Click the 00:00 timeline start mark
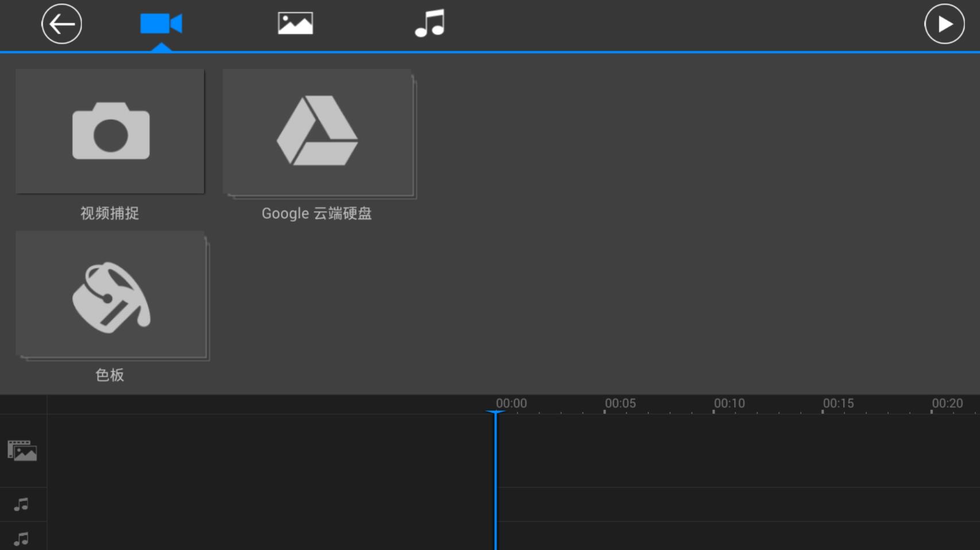 pos(511,404)
